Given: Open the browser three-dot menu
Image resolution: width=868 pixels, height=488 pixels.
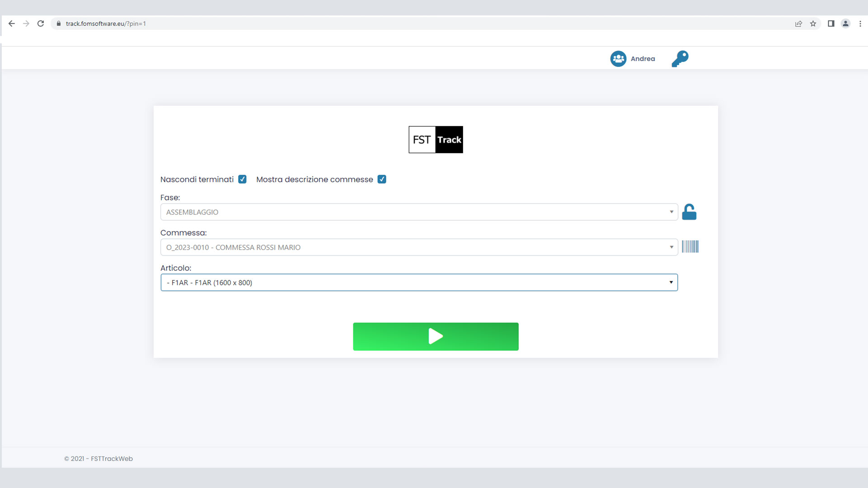Looking at the screenshot, I should 860,23.
